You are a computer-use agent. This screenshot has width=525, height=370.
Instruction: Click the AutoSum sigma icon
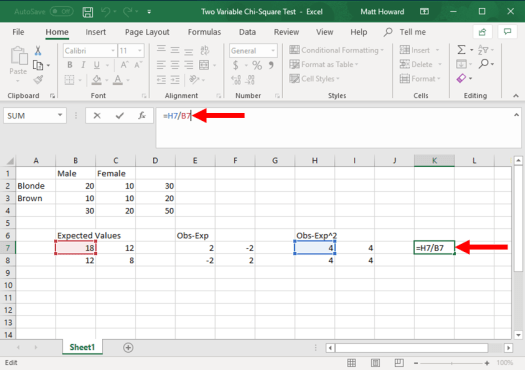[x=461, y=50]
